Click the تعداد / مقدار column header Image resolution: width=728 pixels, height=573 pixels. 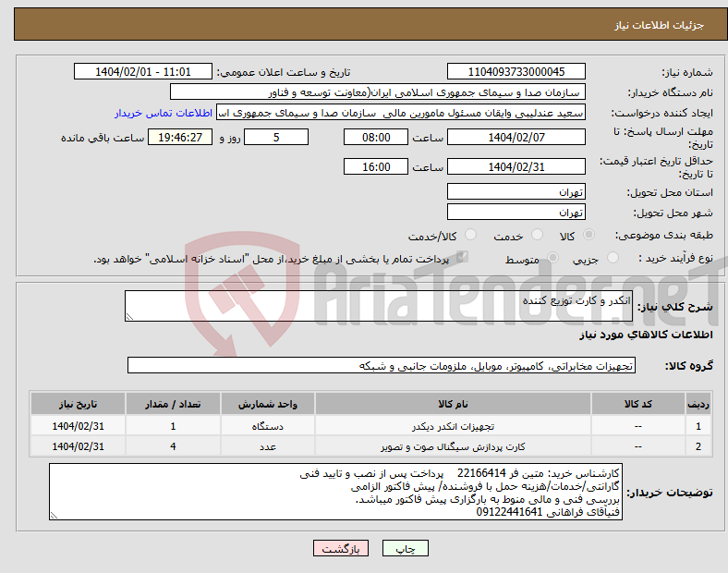point(173,404)
